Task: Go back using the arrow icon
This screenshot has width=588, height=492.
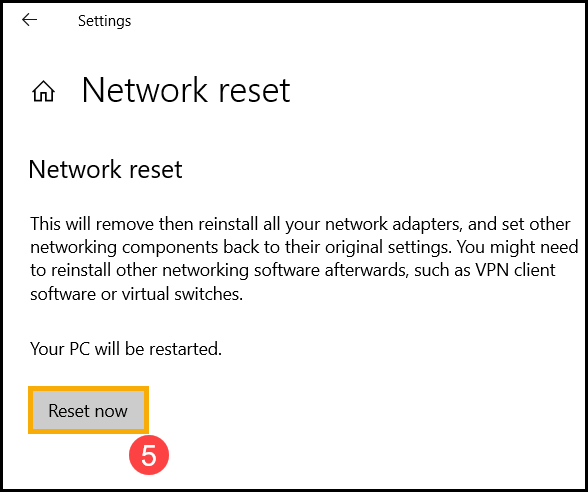Action: (x=29, y=20)
